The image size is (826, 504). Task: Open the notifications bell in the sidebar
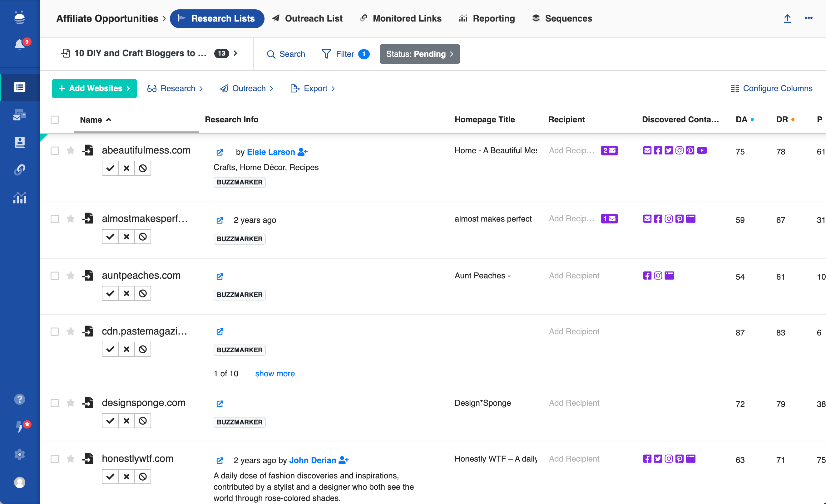19,44
